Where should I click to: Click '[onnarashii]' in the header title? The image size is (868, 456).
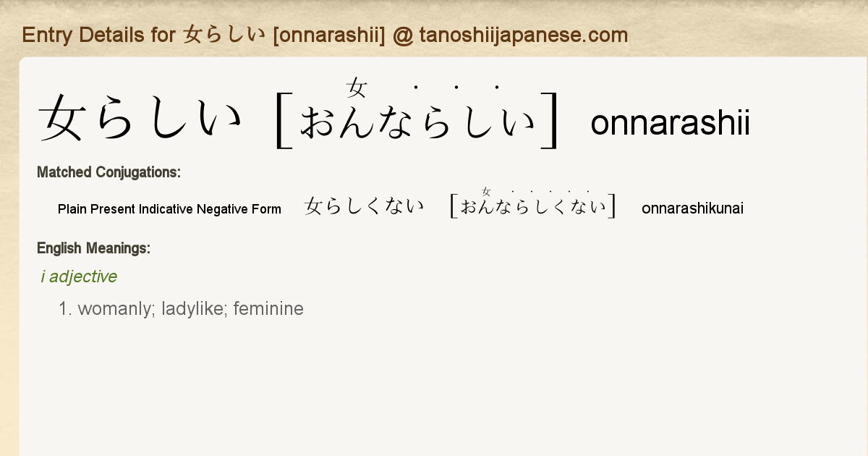[329, 35]
